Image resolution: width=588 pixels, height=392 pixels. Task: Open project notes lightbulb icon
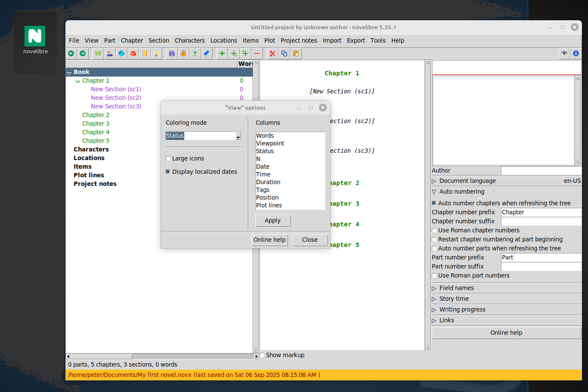point(156,54)
